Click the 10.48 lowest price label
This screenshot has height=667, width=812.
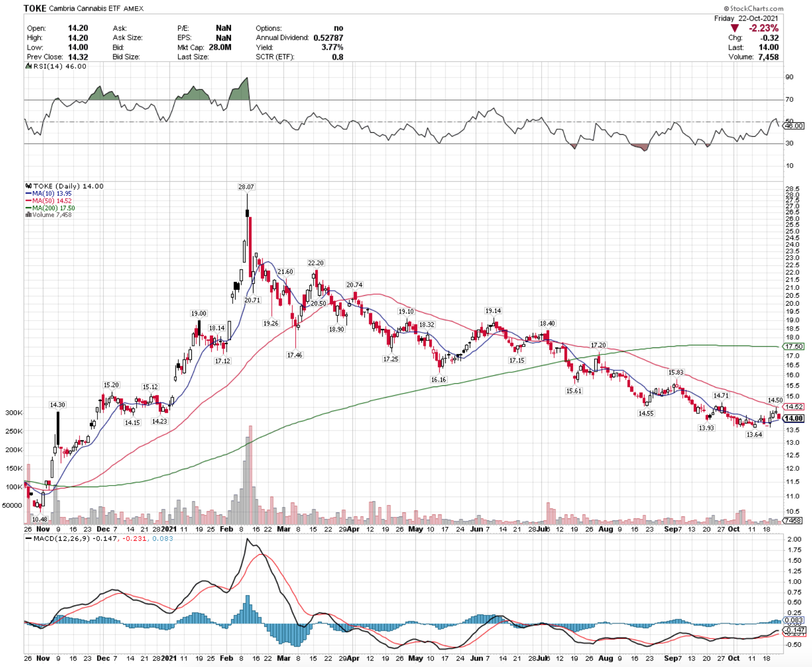click(39, 519)
